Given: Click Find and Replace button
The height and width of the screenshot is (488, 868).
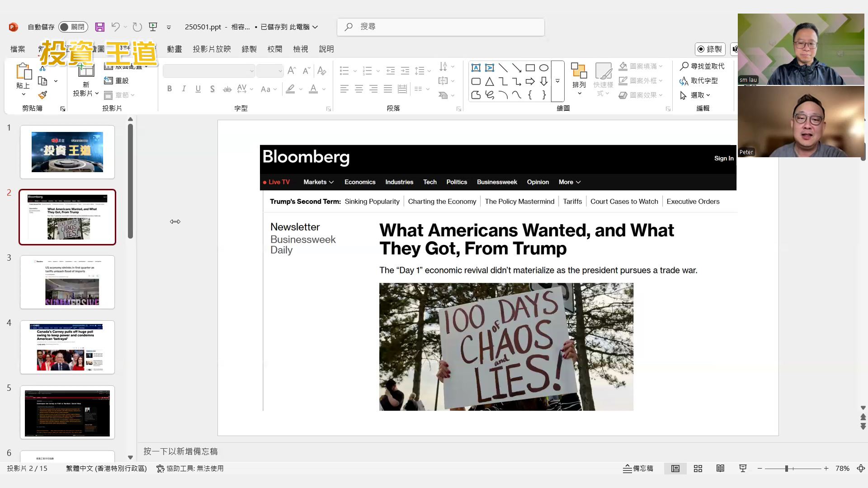Looking at the screenshot, I should 702,66.
